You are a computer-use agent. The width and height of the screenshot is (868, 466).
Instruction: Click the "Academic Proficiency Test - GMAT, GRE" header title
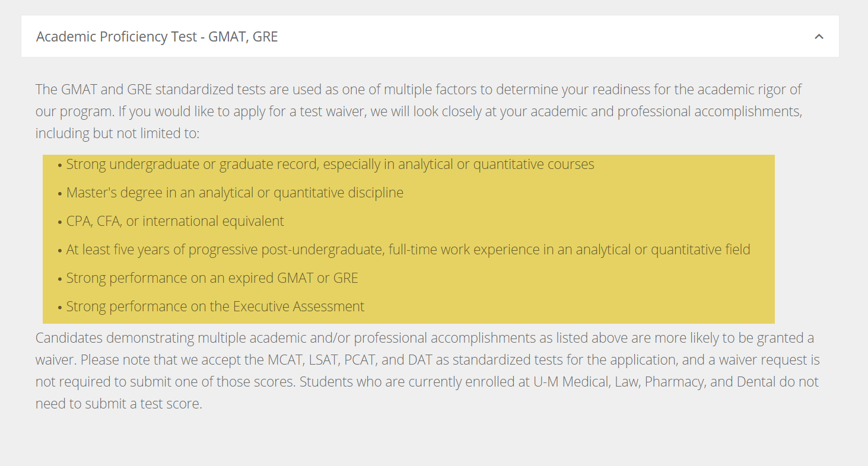click(x=157, y=37)
